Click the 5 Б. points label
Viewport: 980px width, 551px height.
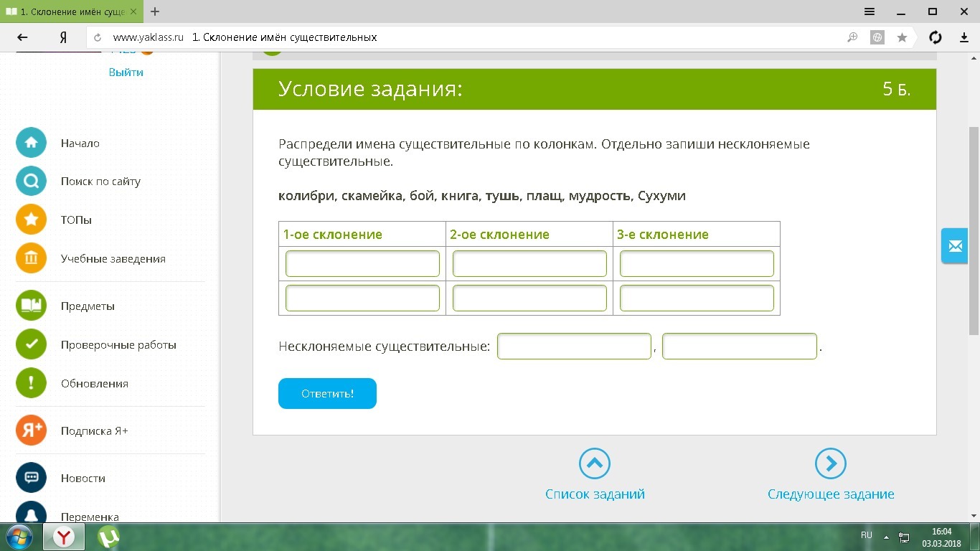point(897,89)
